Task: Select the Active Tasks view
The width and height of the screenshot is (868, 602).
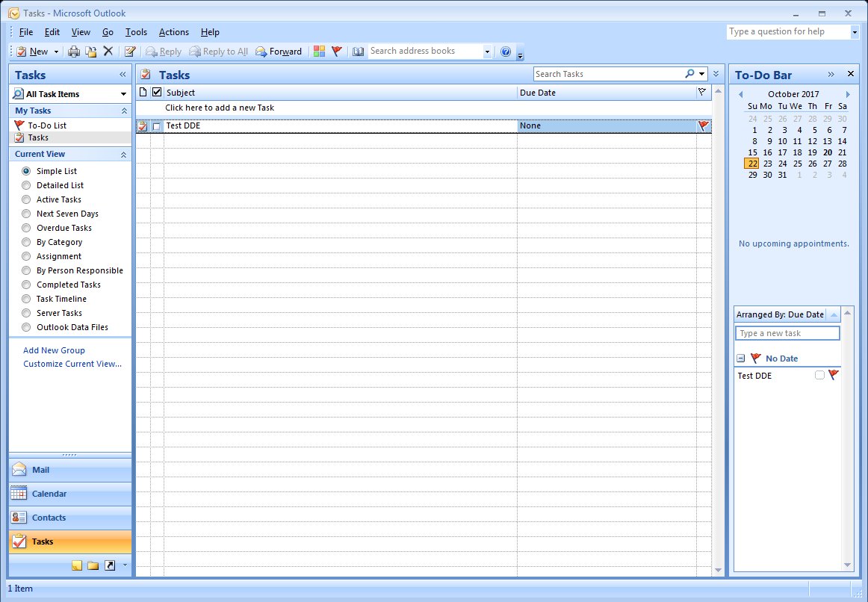Action: (x=26, y=199)
